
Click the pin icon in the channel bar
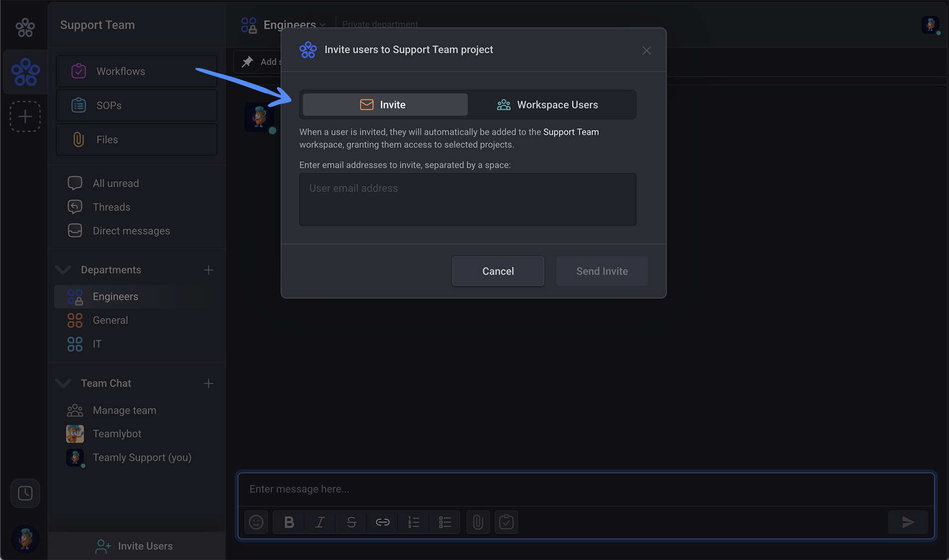click(x=247, y=62)
